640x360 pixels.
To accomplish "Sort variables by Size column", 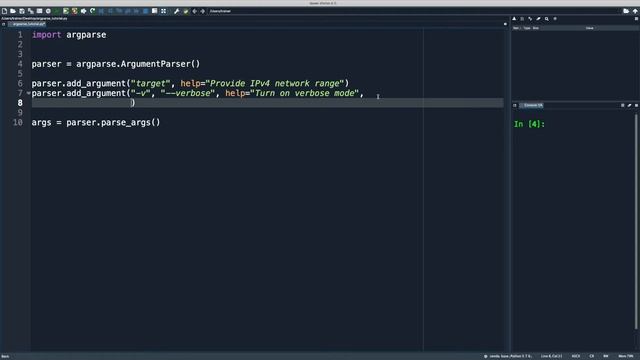I will pyautogui.click(x=536, y=28).
